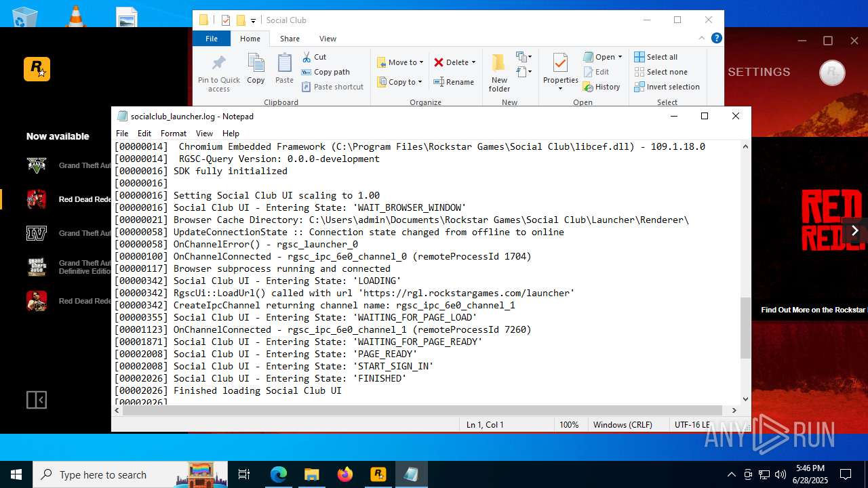The height and width of the screenshot is (488, 868).
Task: Open Explorer Help question mark icon
Action: click(x=716, y=39)
